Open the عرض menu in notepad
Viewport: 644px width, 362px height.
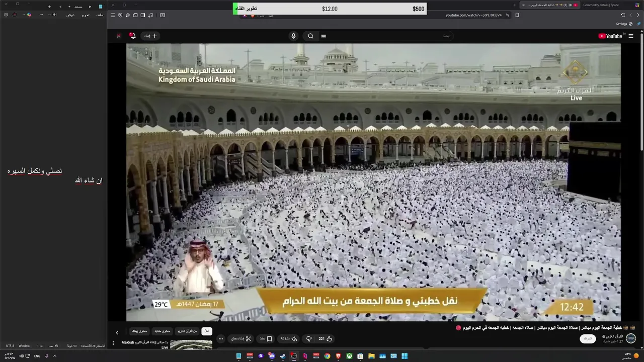[70, 15]
